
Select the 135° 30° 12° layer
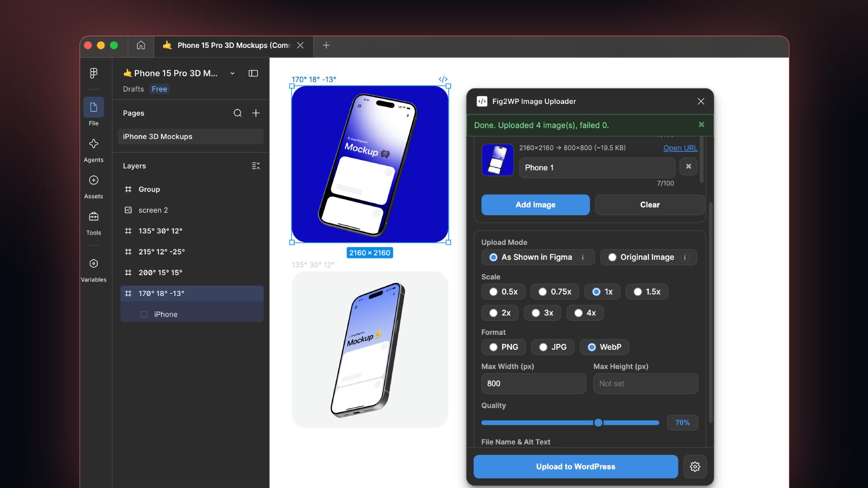[192, 231]
